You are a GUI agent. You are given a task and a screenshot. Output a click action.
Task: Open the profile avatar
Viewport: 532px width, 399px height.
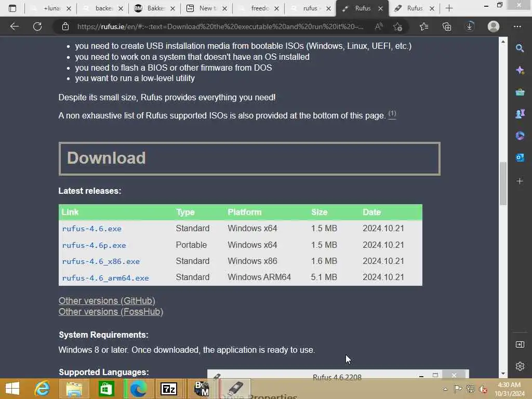pos(494,26)
